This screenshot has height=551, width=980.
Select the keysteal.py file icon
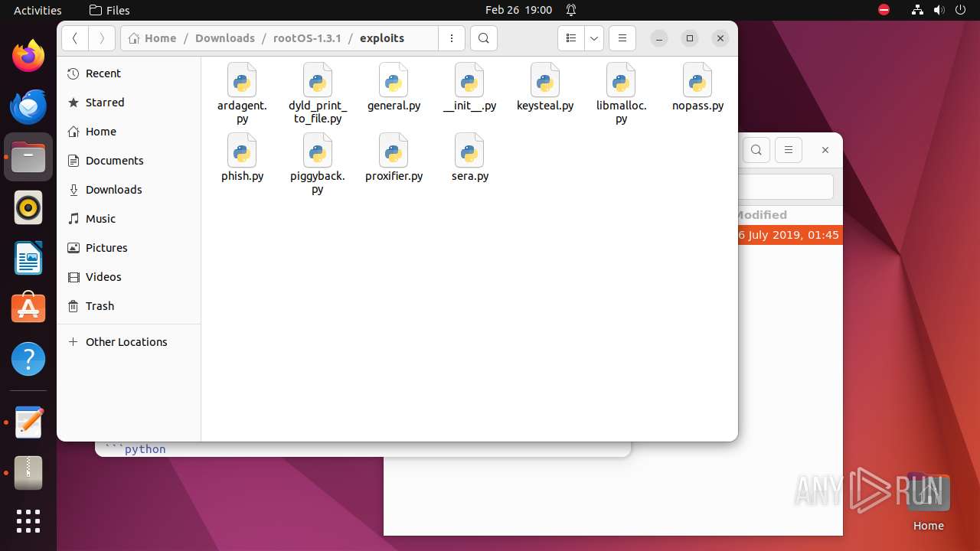pyautogui.click(x=545, y=80)
